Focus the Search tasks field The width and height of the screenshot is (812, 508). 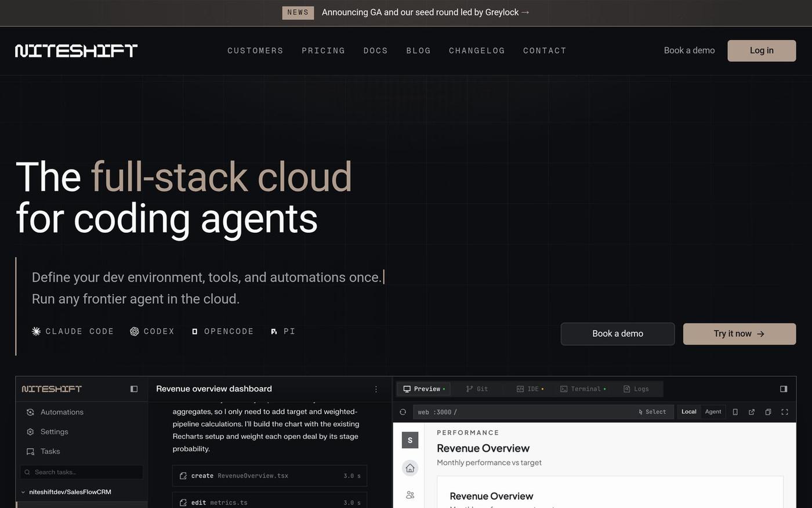pyautogui.click(x=81, y=472)
